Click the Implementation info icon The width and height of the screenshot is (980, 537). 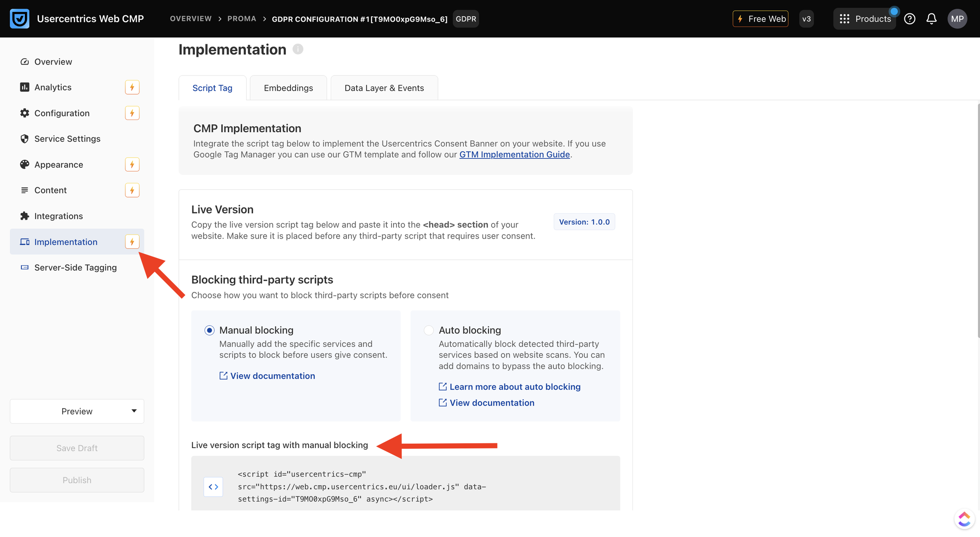coord(298,49)
